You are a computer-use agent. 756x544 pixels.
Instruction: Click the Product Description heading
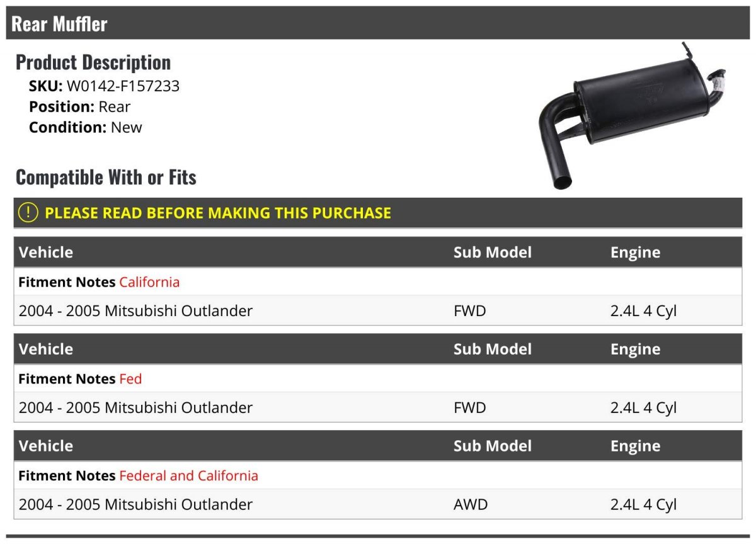(x=93, y=62)
